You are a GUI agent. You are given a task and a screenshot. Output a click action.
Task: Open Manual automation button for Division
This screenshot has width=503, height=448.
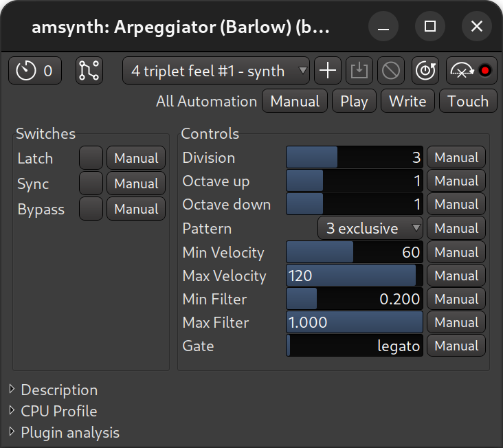click(x=456, y=157)
